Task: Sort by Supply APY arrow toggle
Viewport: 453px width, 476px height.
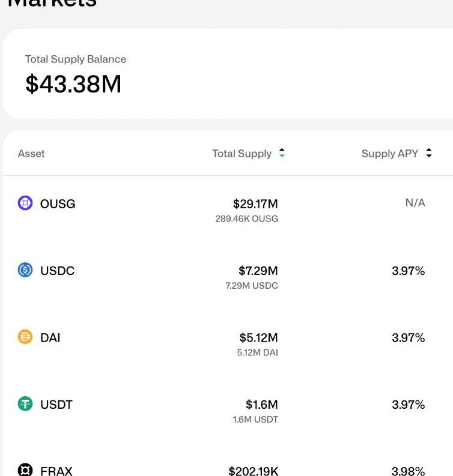Action: (429, 154)
